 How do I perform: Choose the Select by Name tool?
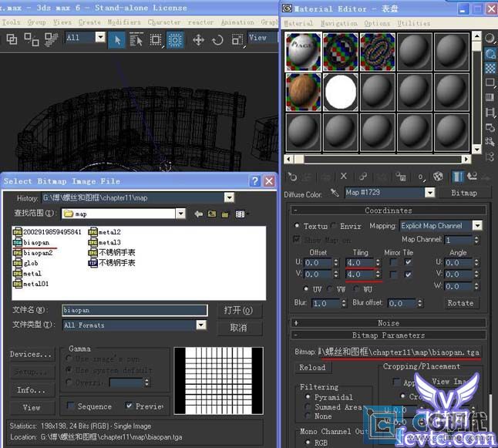(136, 40)
